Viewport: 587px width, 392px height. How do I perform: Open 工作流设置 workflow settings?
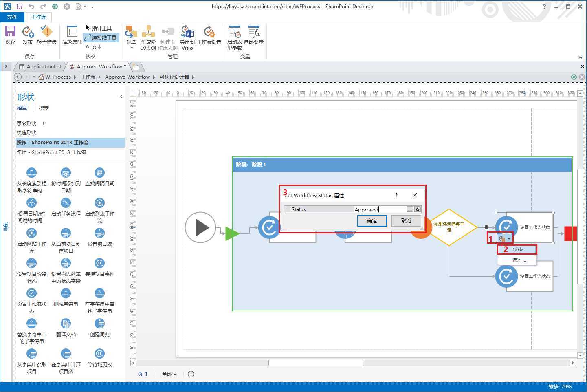point(209,35)
